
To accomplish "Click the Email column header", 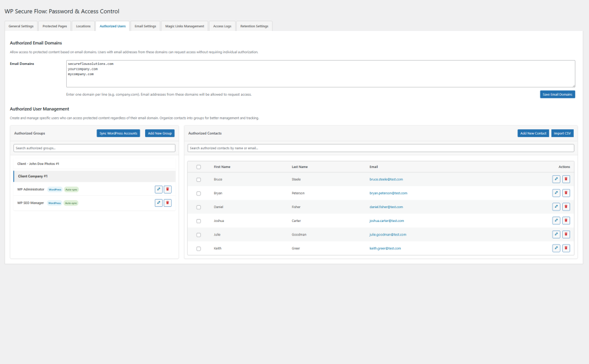I will pyautogui.click(x=373, y=167).
